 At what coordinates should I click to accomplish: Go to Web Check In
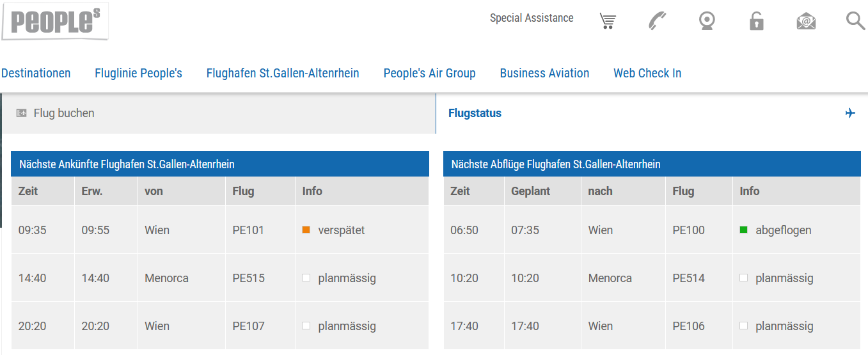tap(647, 73)
